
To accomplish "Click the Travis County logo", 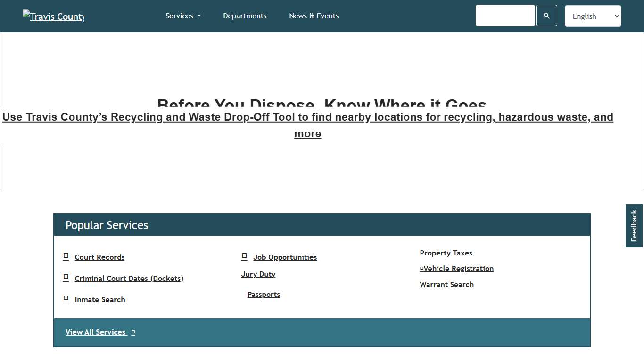I will pos(53,16).
